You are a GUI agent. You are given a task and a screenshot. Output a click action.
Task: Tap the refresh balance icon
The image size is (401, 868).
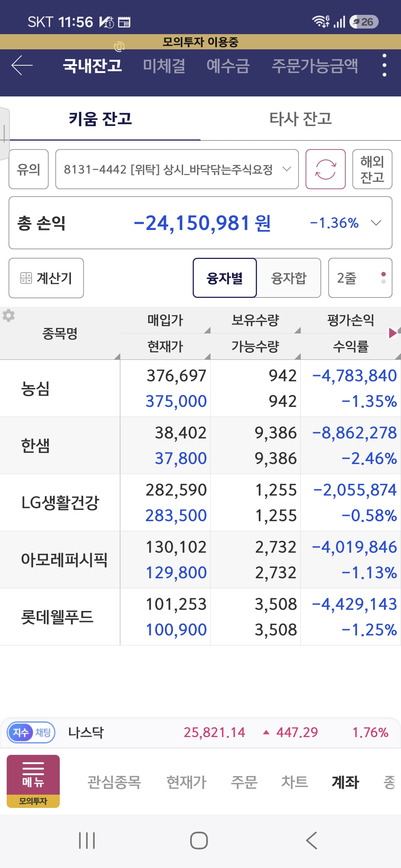(326, 169)
